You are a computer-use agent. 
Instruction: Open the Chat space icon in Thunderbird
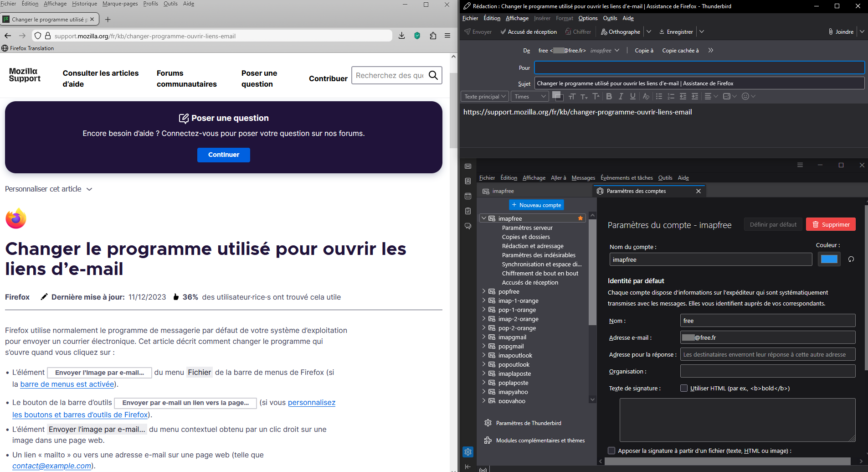(468, 226)
